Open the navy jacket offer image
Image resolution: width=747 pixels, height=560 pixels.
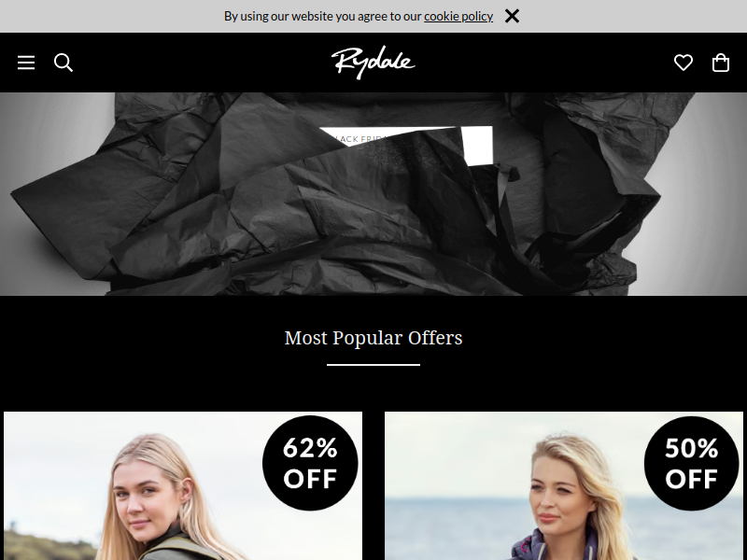coord(564,485)
